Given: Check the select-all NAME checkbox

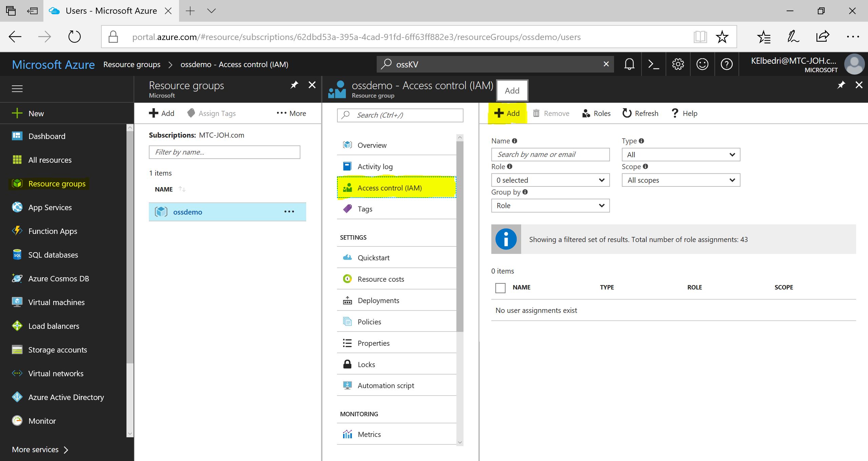Looking at the screenshot, I should 500,288.
